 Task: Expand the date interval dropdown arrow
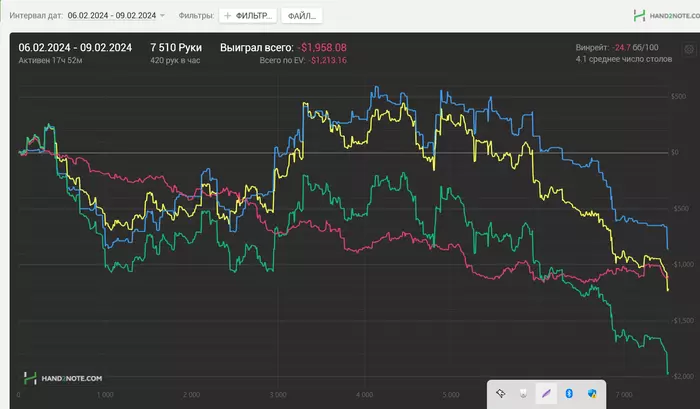(162, 16)
